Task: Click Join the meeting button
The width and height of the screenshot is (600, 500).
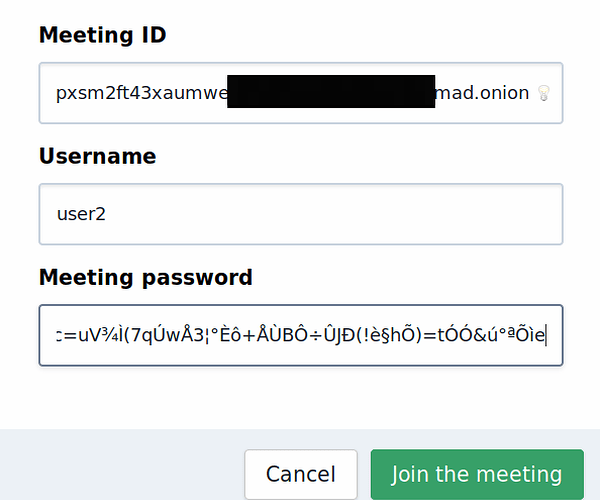Action: point(476,474)
